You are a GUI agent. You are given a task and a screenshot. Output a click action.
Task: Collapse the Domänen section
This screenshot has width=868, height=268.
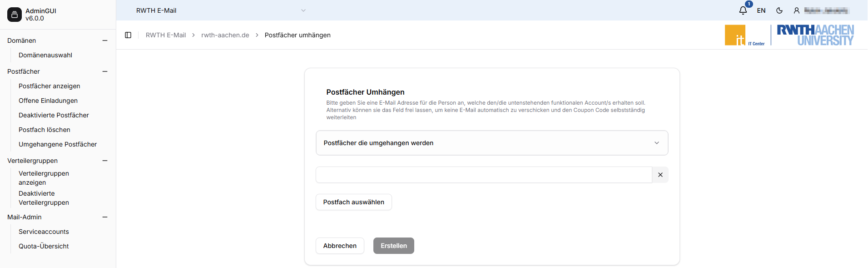tap(105, 40)
